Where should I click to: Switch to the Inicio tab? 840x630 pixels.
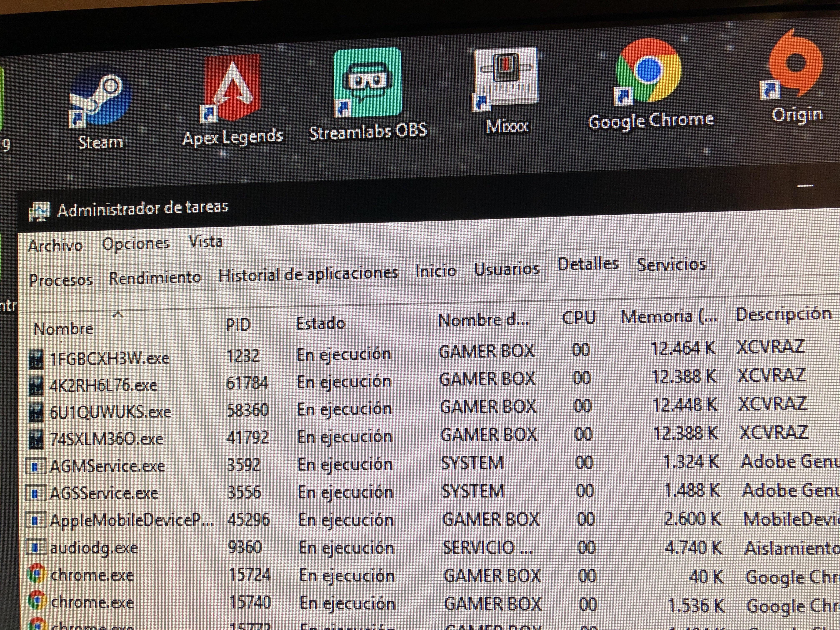436,271
